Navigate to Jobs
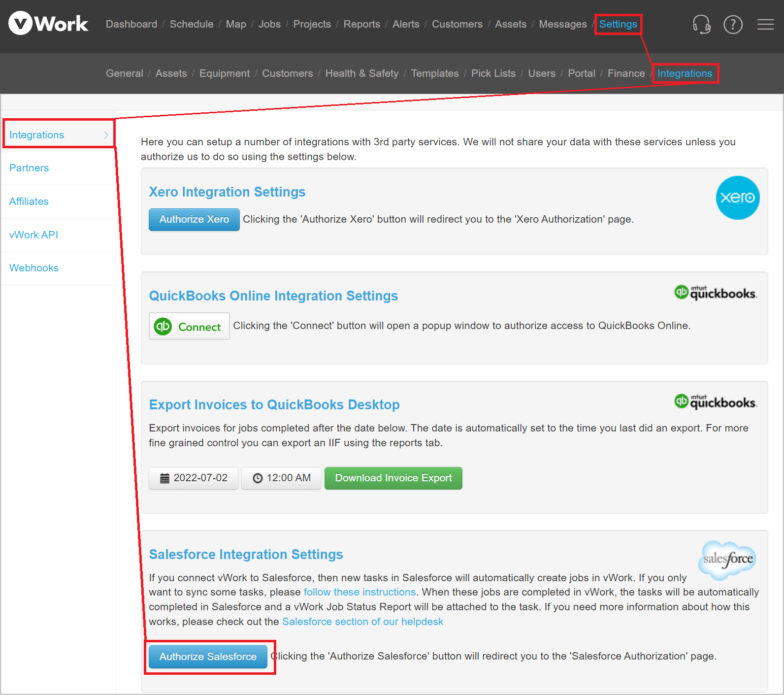This screenshot has height=695, width=784. [x=270, y=24]
